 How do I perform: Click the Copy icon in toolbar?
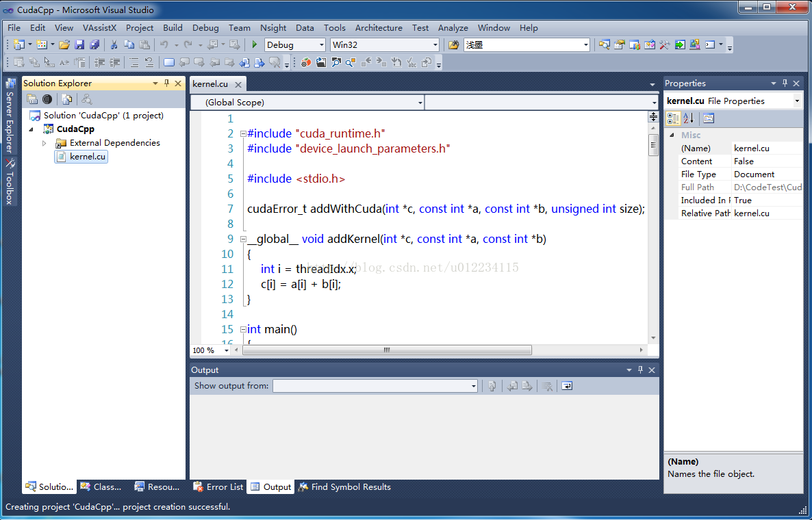click(129, 45)
